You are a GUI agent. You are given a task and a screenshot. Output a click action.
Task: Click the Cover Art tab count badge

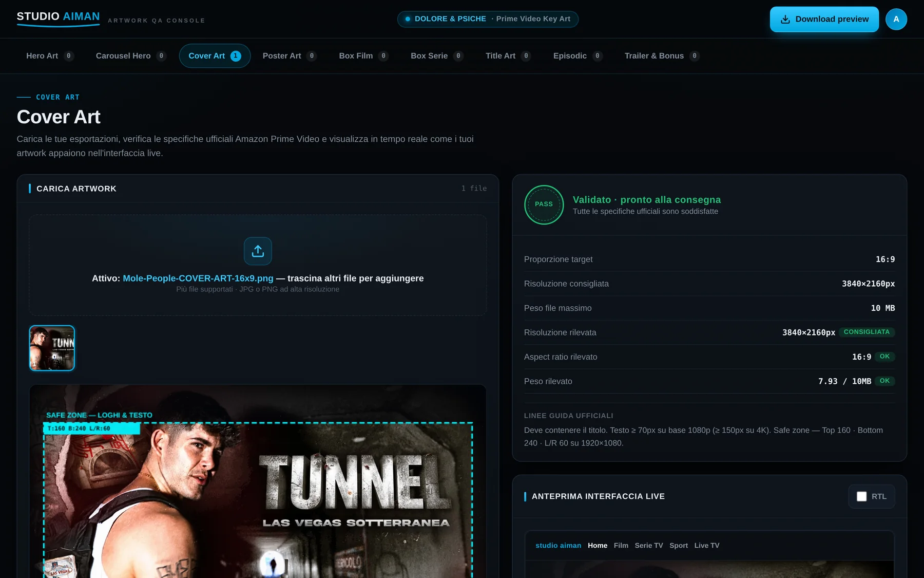[x=236, y=56]
